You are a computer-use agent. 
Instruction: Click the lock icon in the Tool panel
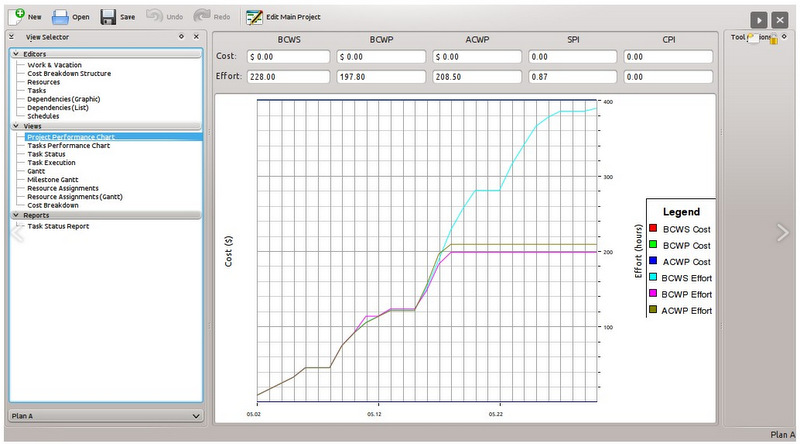(x=773, y=39)
